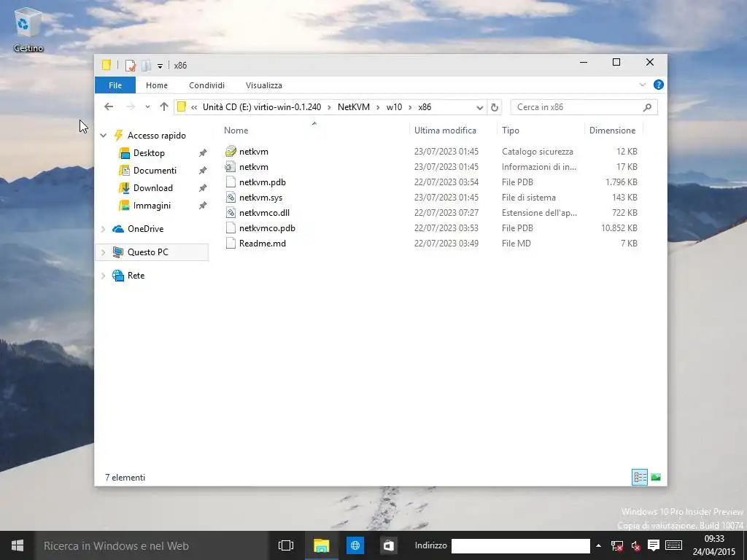Open the address bar history dropdown

pyautogui.click(x=480, y=108)
